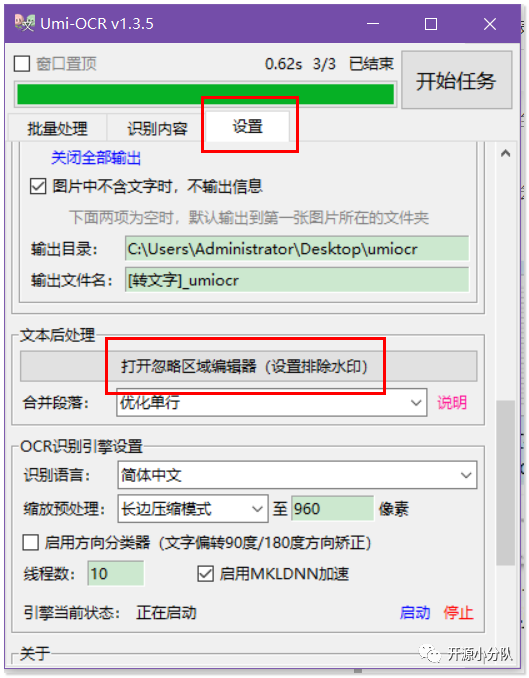Click the Umi-OCR app icon in title bar
Image resolution: width=529 pixels, height=678 pixels.
coord(24,23)
